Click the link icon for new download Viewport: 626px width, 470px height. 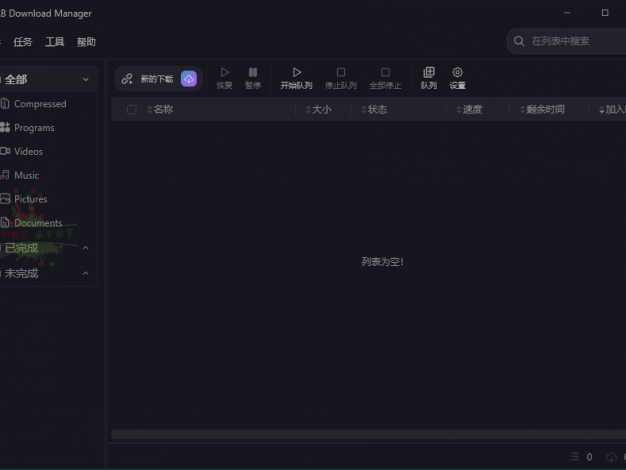(x=127, y=79)
